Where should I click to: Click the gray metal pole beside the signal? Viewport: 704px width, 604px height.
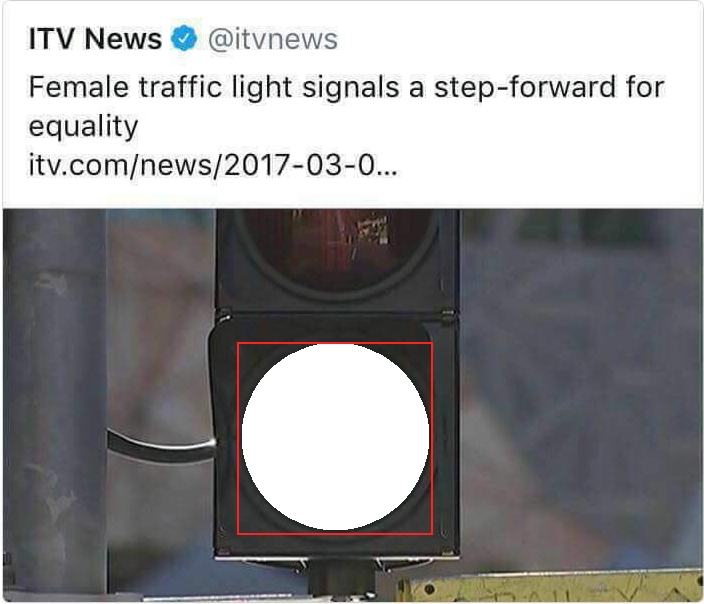click(x=55, y=402)
